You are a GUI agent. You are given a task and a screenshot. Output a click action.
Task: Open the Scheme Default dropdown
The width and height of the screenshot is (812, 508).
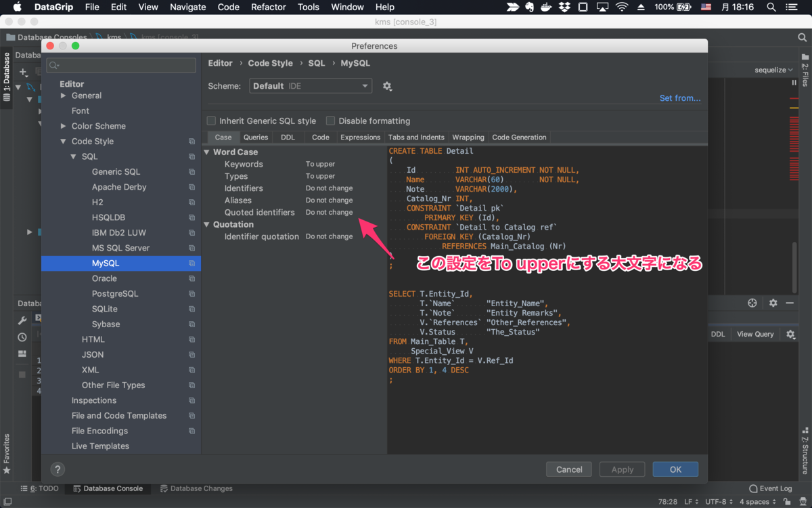[x=311, y=86]
